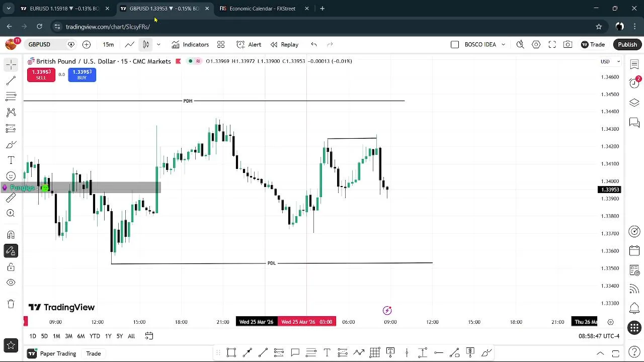The width and height of the screenshot is (644, 362).
Task: Select the 5D date range
Action: tap(44, 336)
